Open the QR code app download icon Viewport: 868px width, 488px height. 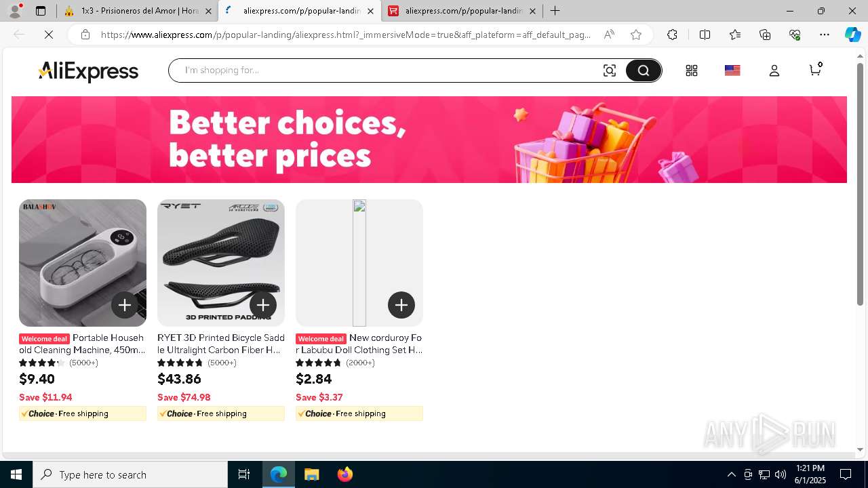pos(692,70)
